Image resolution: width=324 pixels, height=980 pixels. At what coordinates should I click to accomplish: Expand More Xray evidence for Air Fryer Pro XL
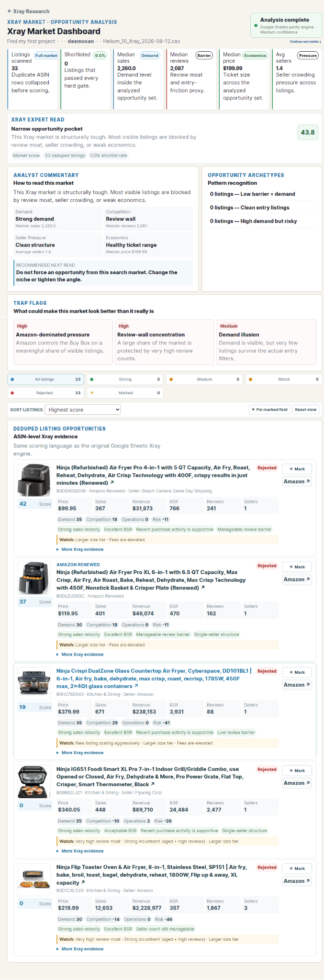point(80,655)
